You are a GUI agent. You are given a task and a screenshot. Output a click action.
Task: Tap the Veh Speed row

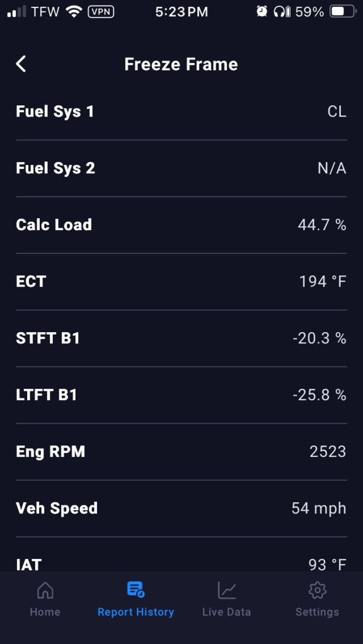coord(181,509)
